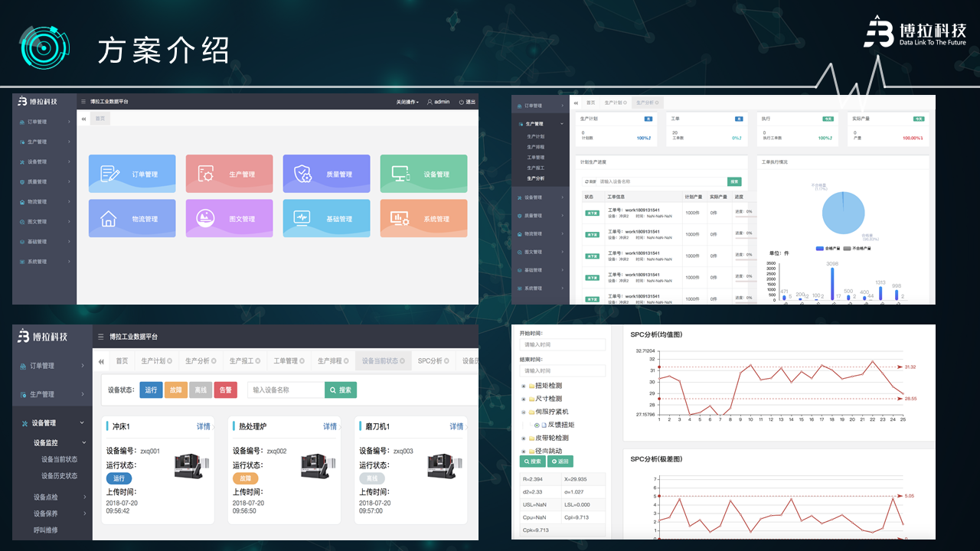
Task: Select 设备当前状态 in device monitoring sidebar
Action: (x=59, y=459)
